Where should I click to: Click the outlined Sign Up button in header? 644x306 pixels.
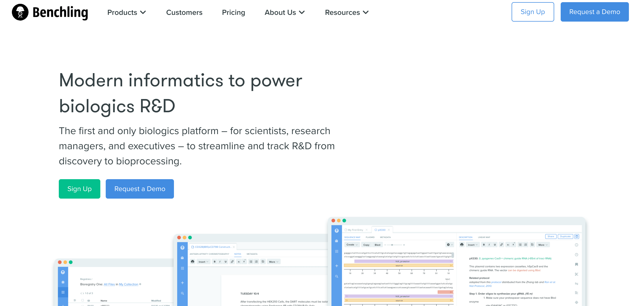coord(533,12)
